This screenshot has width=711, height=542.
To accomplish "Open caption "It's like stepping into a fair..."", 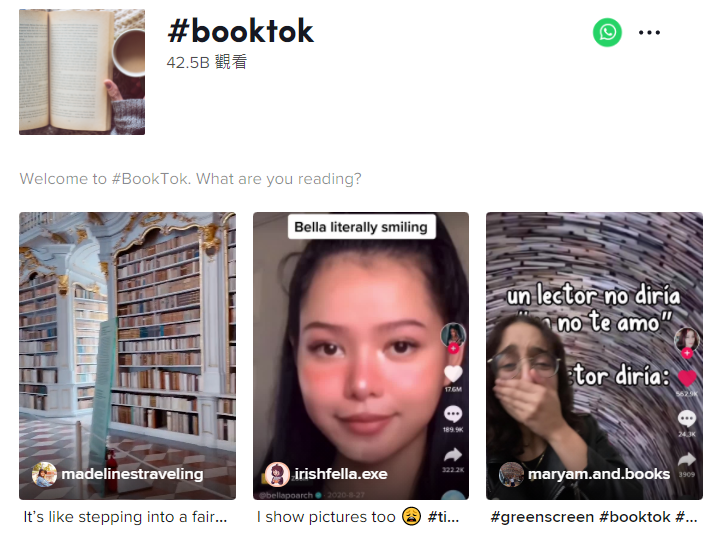I will pyautogui.click(x=125, y=517).
